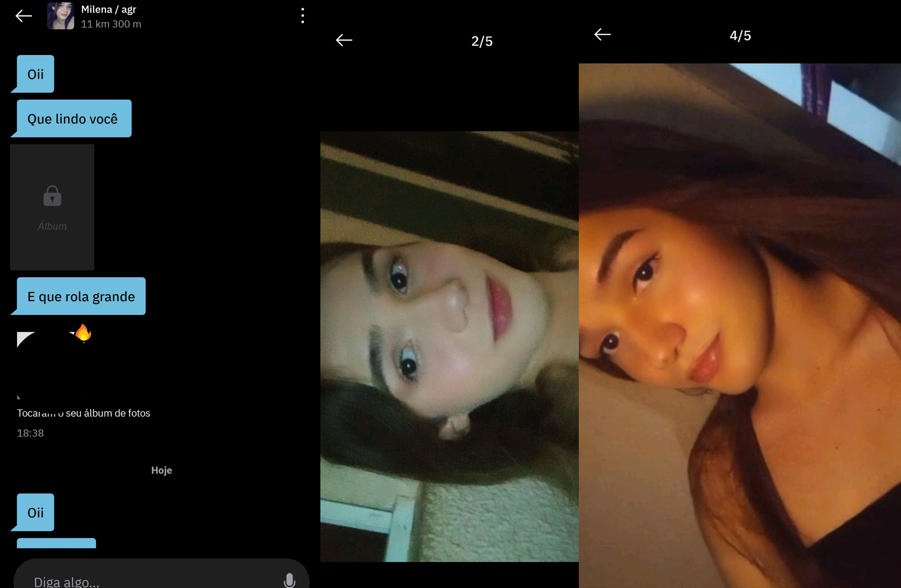Open the profile picture thumbnail in the chat header
Image resolution: width=901 pixels, height=588 pixels.
[x=61, y=16]
